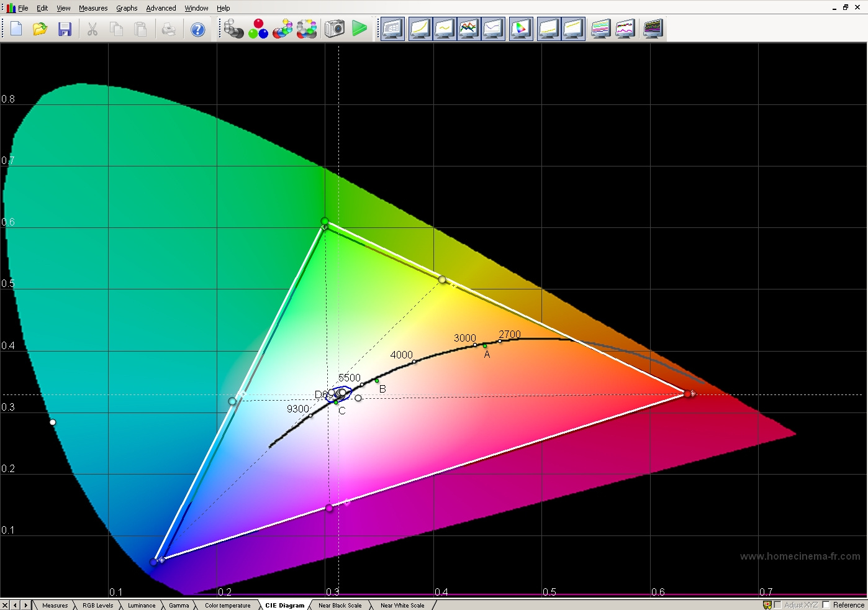The width and height of the screenshot is (868, 610).
Task: Click the camera measure icon
Action: click(x=334, y=29)
